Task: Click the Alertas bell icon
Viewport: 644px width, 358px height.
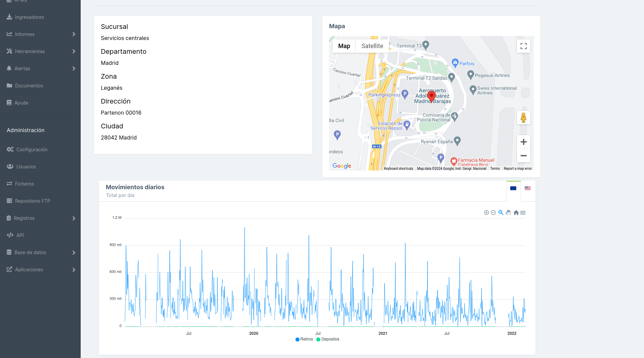Action: point(9,68)
